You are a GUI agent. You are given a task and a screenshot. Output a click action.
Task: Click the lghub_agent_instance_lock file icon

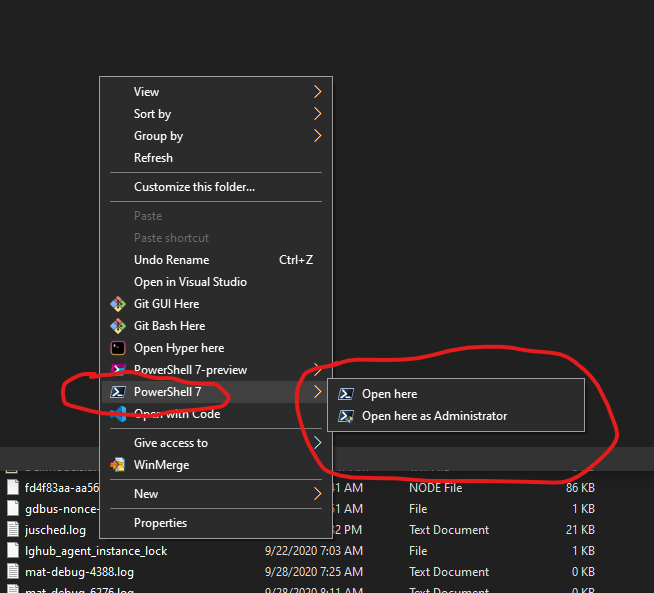point(13,550)
